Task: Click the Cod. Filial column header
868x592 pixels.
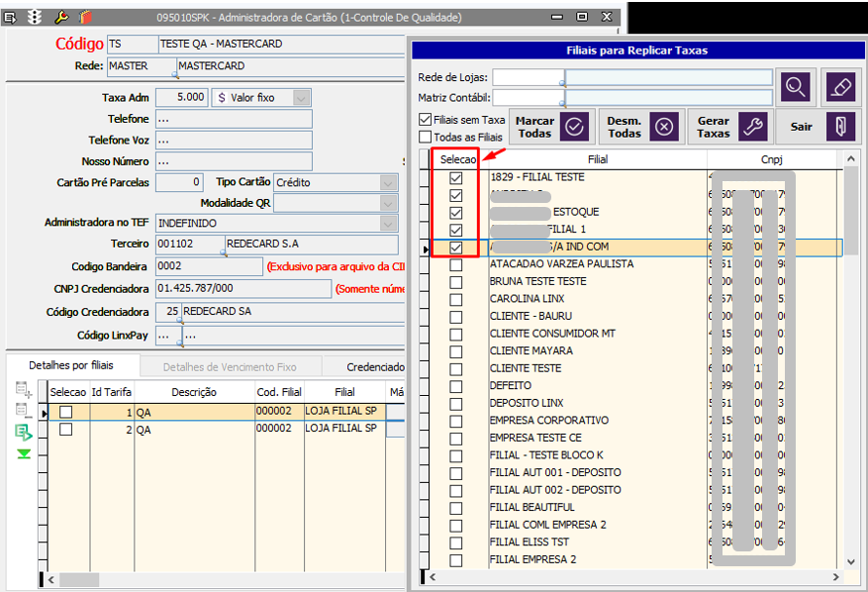Action: coord(279,392)
